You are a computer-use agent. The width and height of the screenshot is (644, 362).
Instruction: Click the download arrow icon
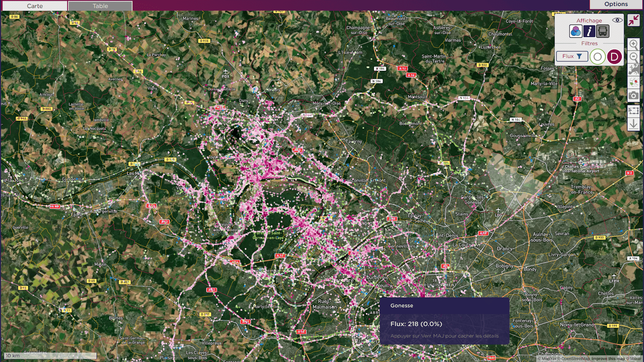[634, 124]
